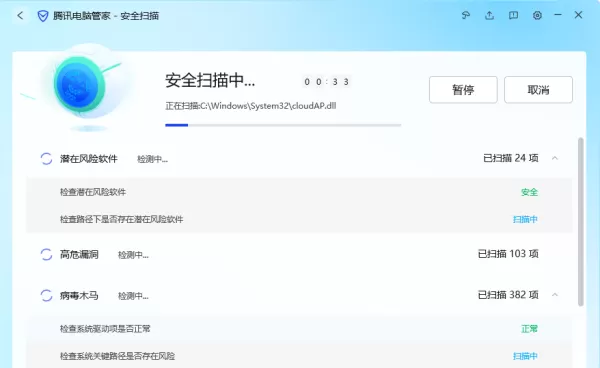The image size is (600, 368).
Task: Pause scan with 暂停 button
Action: [463, 90]
